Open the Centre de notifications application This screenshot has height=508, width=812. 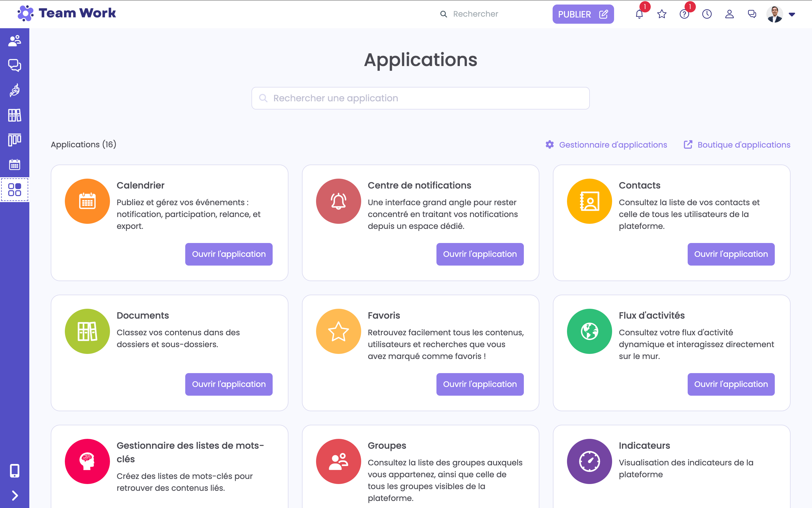480,254
